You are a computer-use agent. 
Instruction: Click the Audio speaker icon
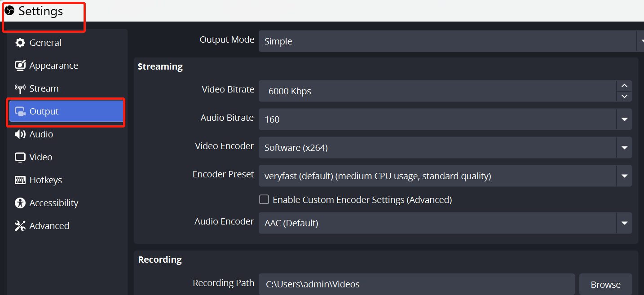(x=20, y=134)
